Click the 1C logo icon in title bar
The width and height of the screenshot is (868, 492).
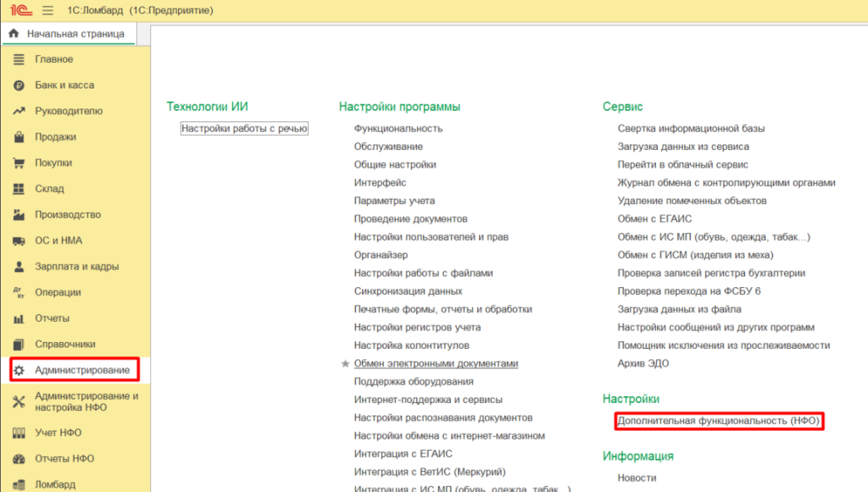pyautogui.click(x=19, y=10)
